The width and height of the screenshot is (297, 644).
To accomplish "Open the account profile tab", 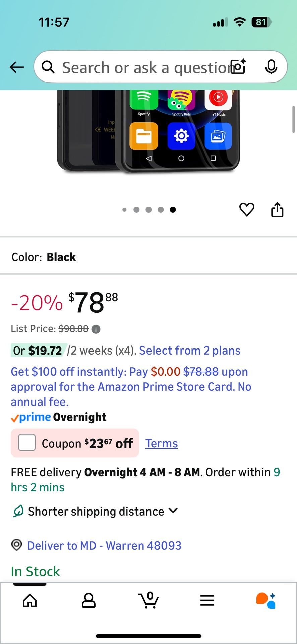I will coord(89,600).
